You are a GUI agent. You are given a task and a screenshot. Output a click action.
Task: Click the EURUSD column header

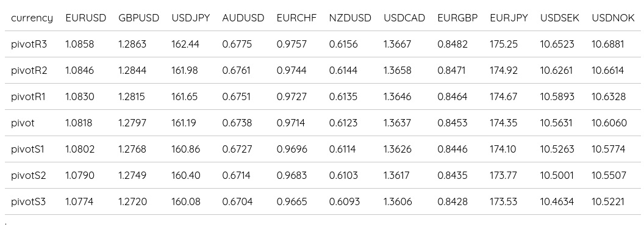pyautogui.click(x=85, y=18)
